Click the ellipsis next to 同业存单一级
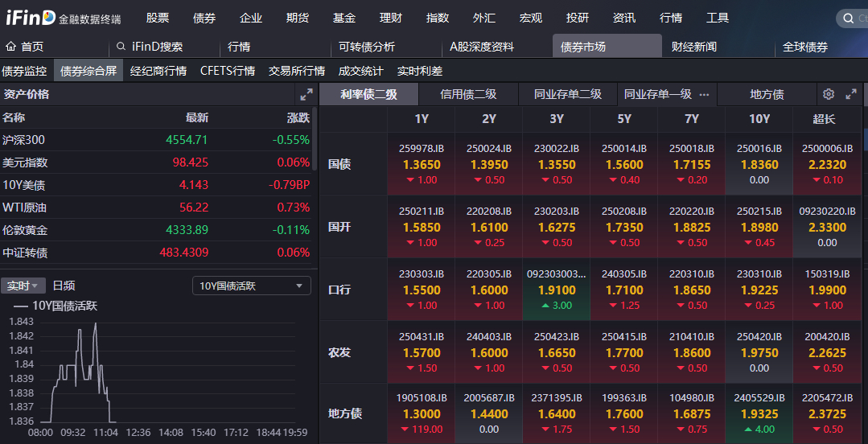The image size is (868, 444). [x=704, y=95]
